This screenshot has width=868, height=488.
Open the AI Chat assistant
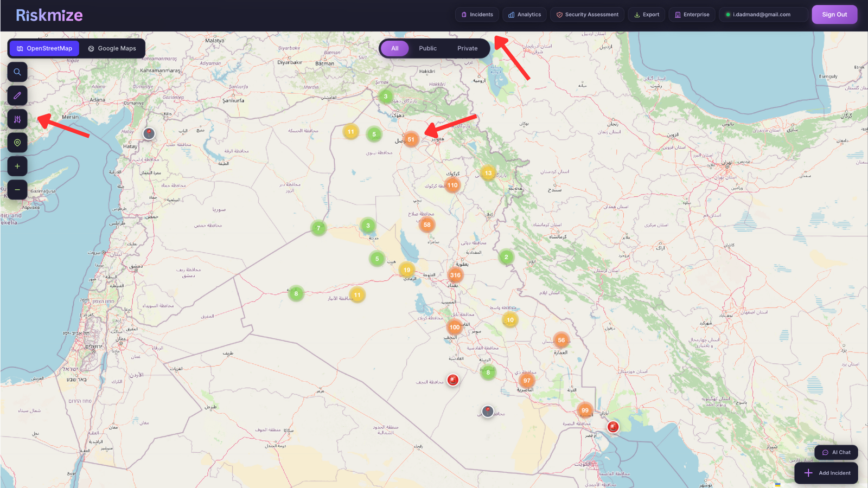(x=836, y=452)
